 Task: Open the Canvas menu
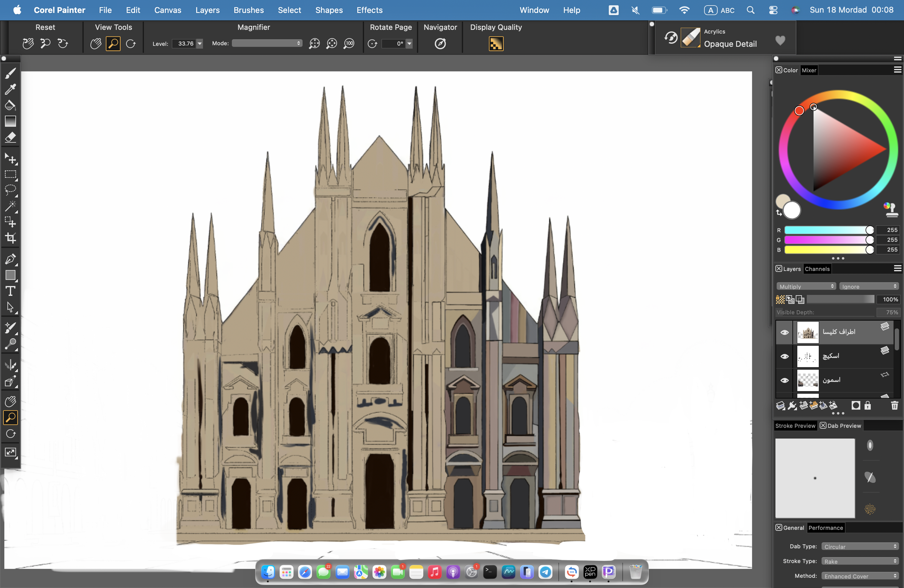pyautogui.click(x=167, y=10)
